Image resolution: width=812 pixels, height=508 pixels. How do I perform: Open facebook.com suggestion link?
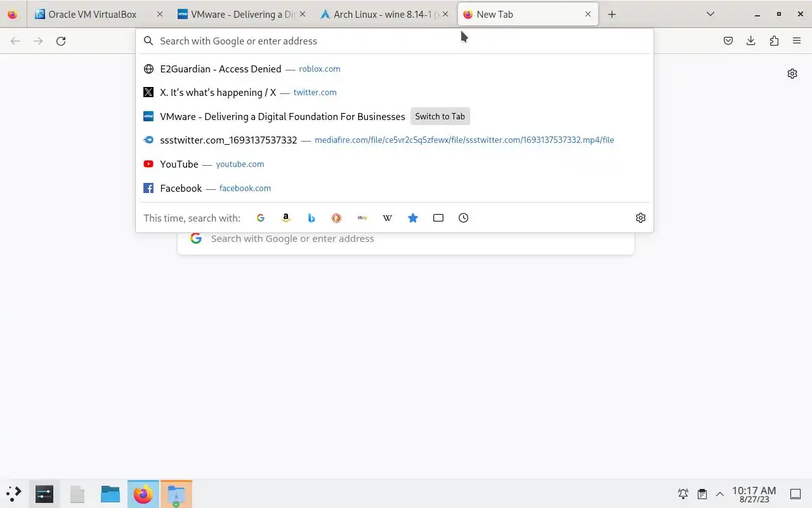pos(245,188)
